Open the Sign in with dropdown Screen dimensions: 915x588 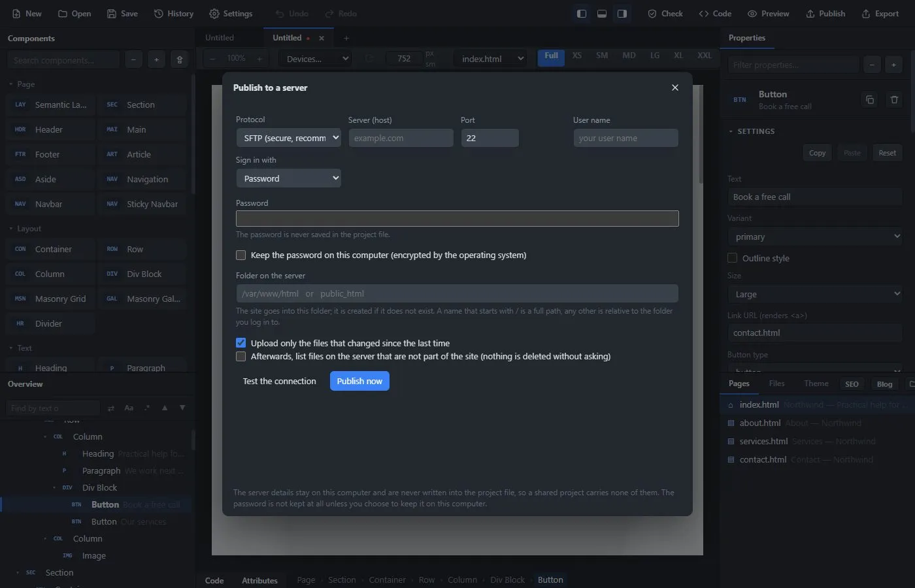click(x=288, y=178)
